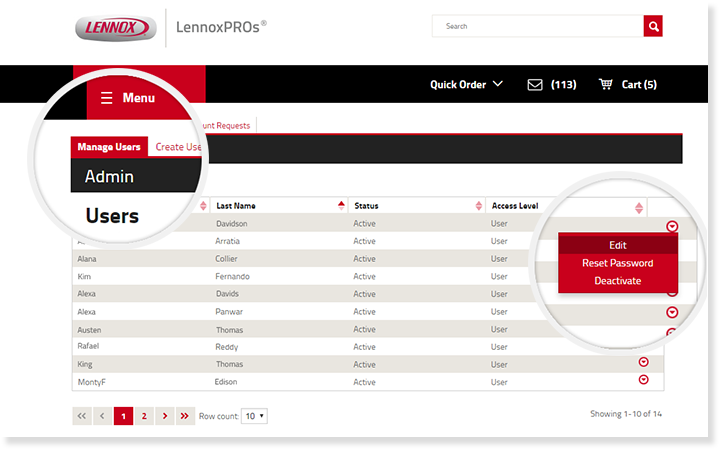Image resolution: width=719 pixels, height=449 pixels.
Task: Click the first name Austen
Action: point(89,330)
